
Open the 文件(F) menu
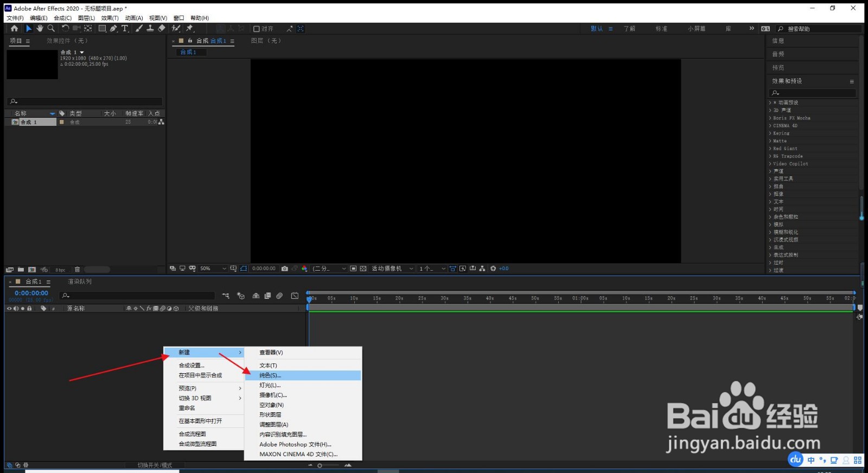point(15,18)
